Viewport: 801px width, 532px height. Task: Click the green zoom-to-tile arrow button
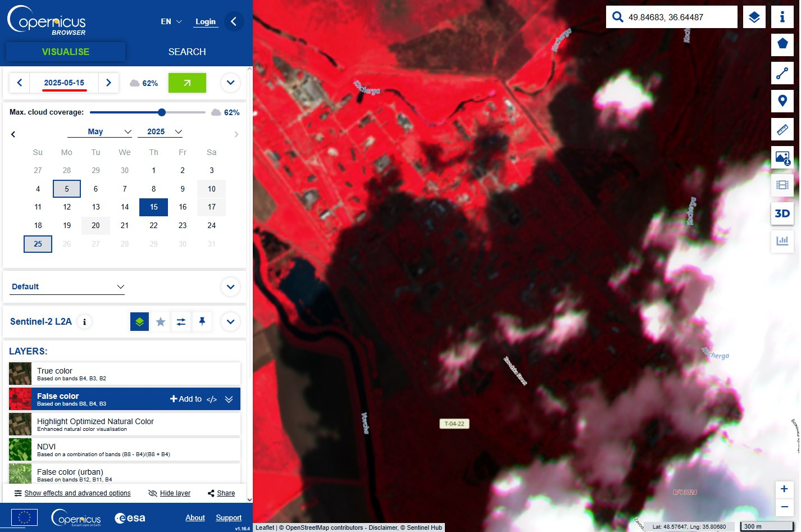[x=187, y=83]
